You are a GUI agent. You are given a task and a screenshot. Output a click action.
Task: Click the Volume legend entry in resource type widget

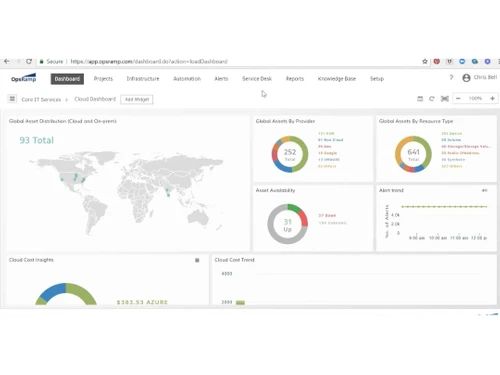pyautogui.click(x=451, y=140)
